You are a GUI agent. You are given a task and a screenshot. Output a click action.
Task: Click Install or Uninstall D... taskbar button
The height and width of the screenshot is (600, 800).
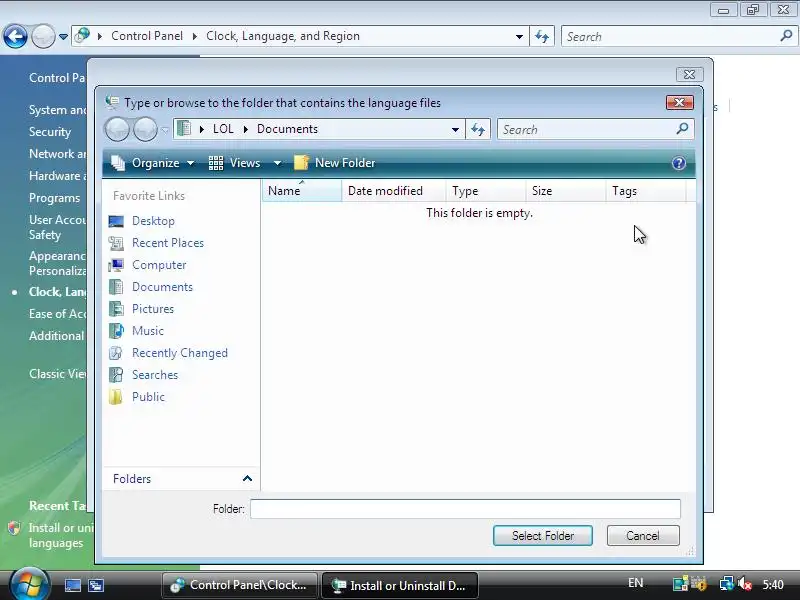pyautogui.click(x=399, y=585)
